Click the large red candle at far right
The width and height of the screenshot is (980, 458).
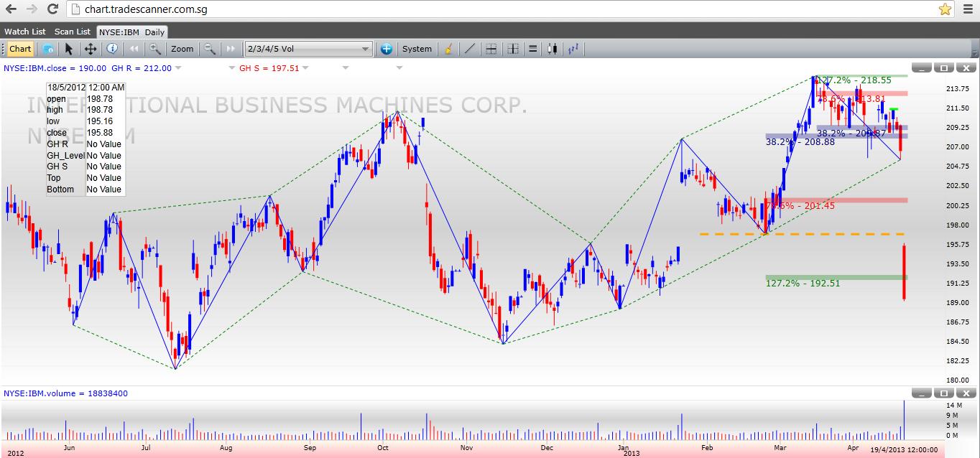[904, 272]
